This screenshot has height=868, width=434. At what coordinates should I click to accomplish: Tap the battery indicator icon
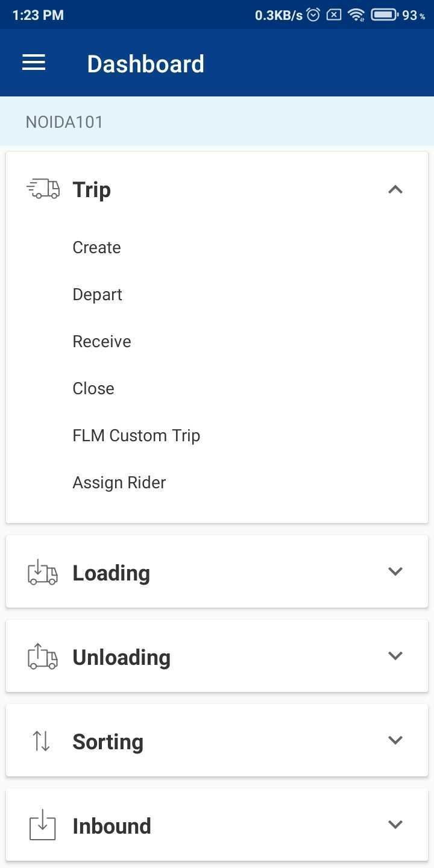coord(385,14)
